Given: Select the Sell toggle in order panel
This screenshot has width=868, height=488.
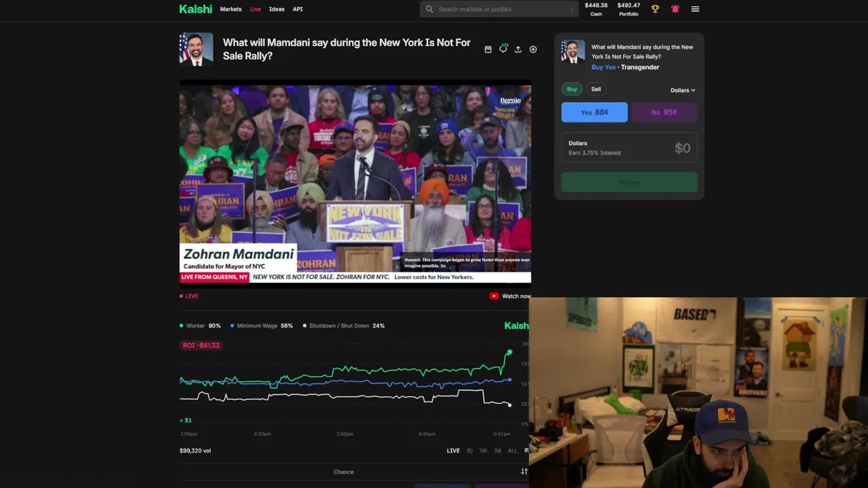Looking at the screenshot, I should 596,89.
